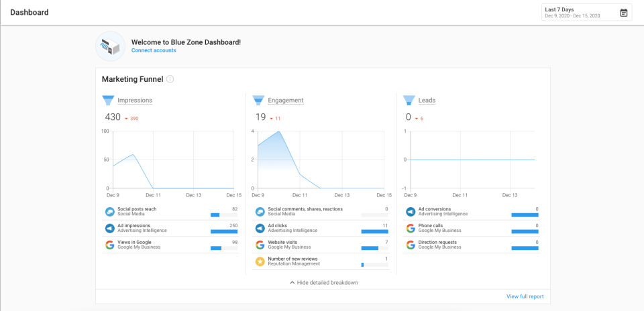Click the Google icon beside Views in Google
Screen dimensions: 644x311
(x=109, y=245)
